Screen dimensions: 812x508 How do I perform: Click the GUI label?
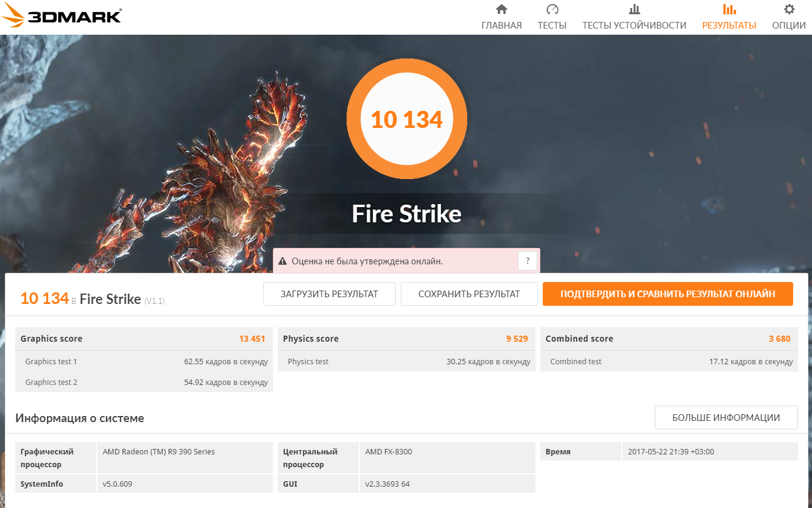tap(290, 484)
